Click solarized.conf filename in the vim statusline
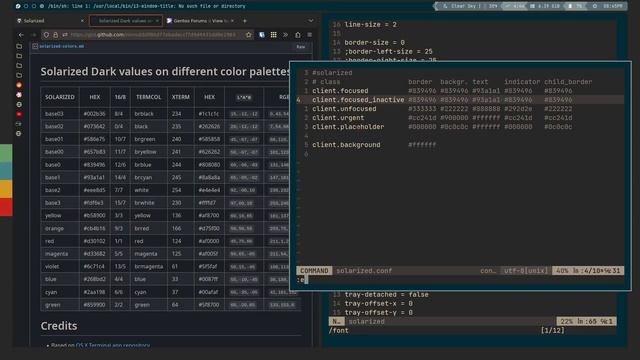This screenshot has height=360, width=640. 364,271
